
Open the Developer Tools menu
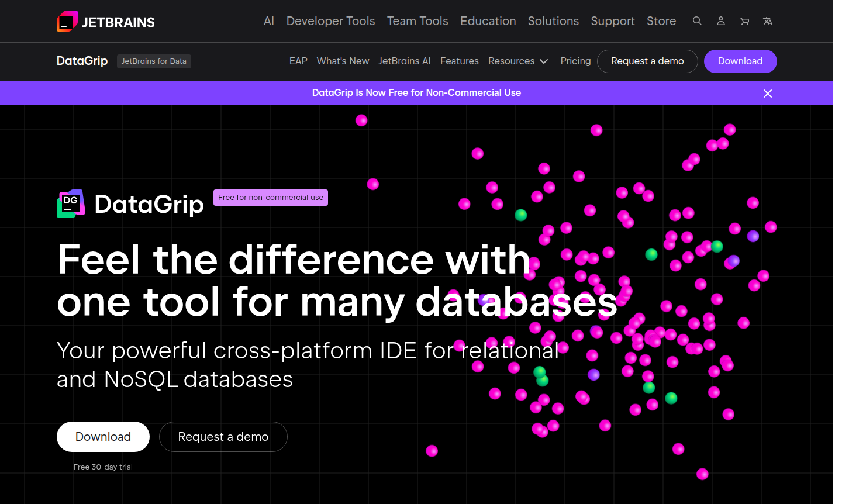pyautogui.click(x=330, y=21)
